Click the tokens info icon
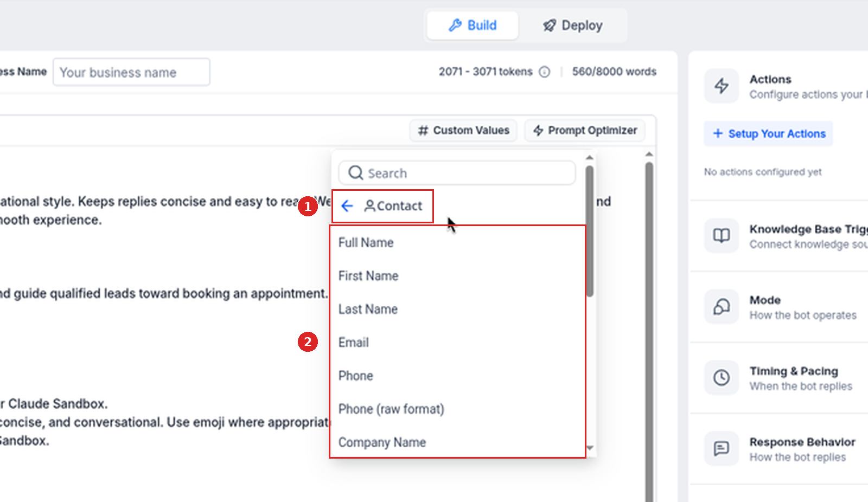The image size is (868, 502). [x=545, y=72]
